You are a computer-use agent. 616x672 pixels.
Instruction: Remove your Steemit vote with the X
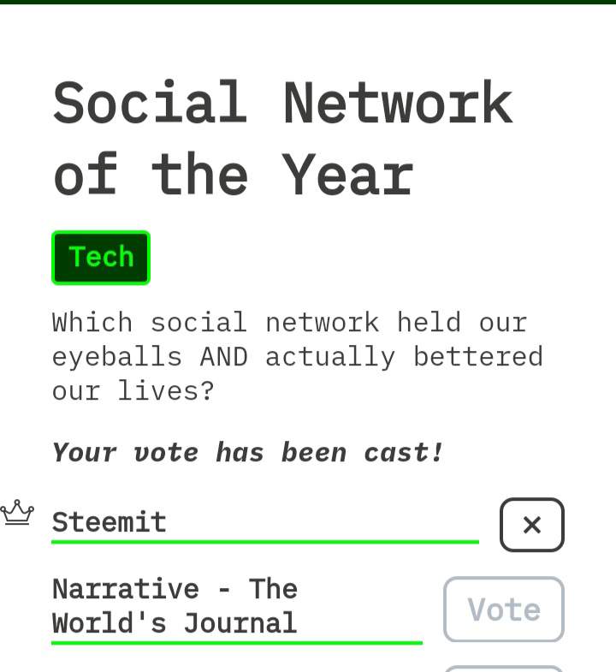click(531, 525)
